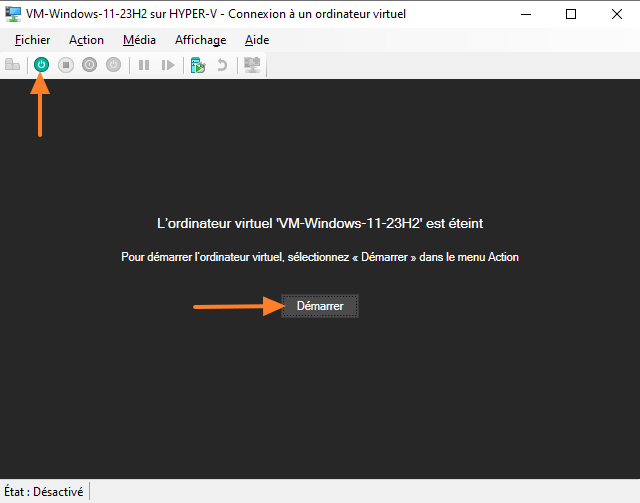Click the 'État : Désactivé' status text
The image size is (640, 503).
point(43,492)
